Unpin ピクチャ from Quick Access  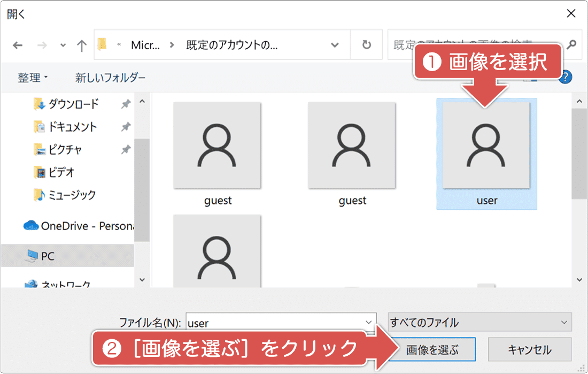[x=125, y=150]
